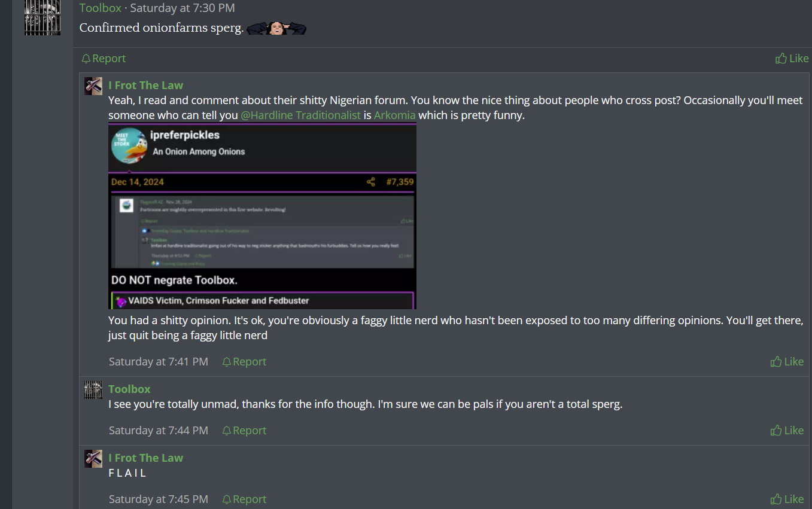Enlarge the embedded ipreferpickles screenshot
The width and height of the screenshot is (812, 509).
pyautogui.click(x=262, y=217)
